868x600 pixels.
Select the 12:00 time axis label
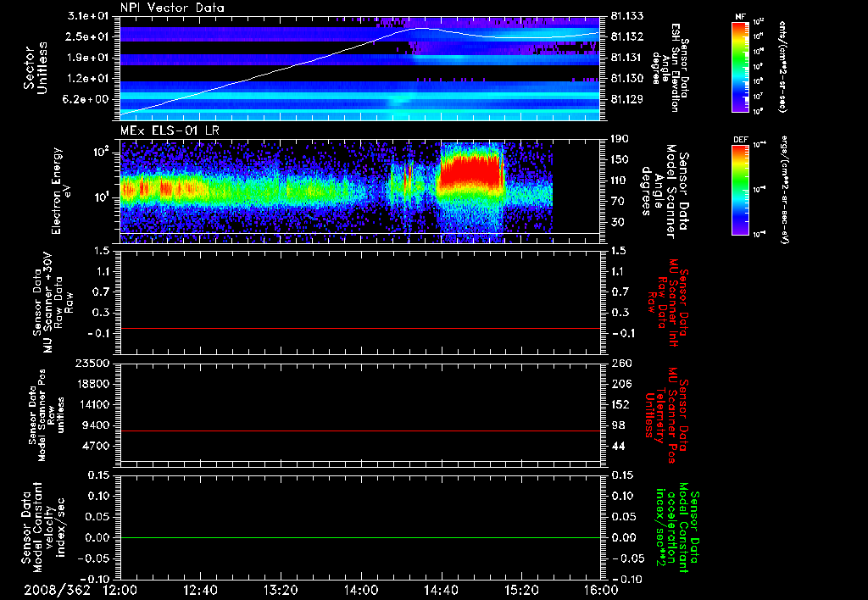click(x=120, y=590)
